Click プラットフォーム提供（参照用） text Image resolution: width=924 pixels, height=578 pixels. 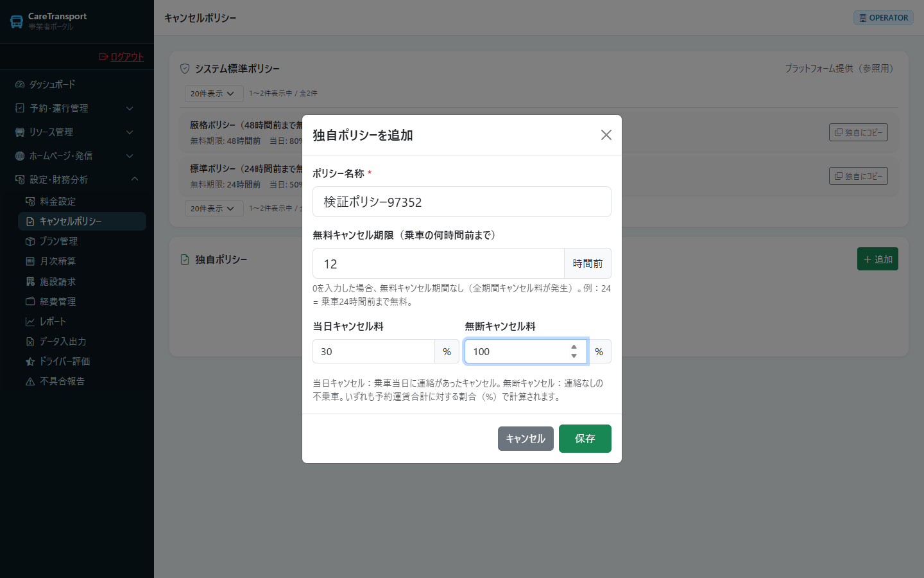point(839,68)
